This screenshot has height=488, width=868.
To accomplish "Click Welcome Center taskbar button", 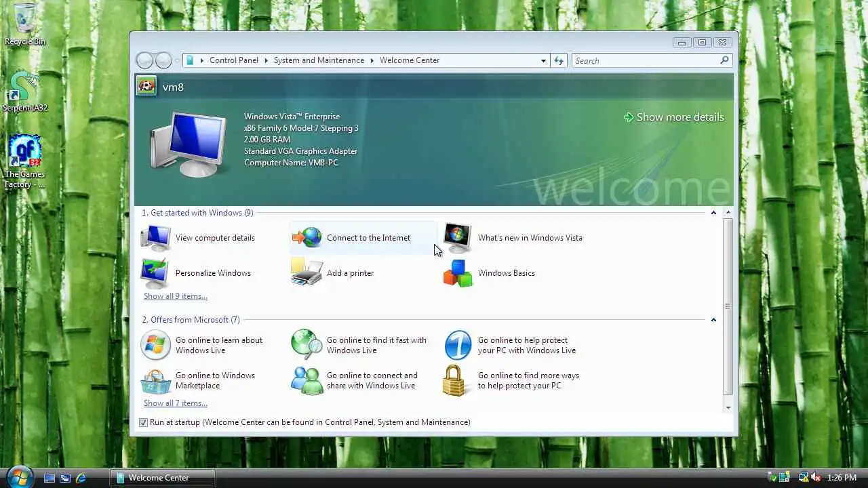I will (x=163, y=478).
